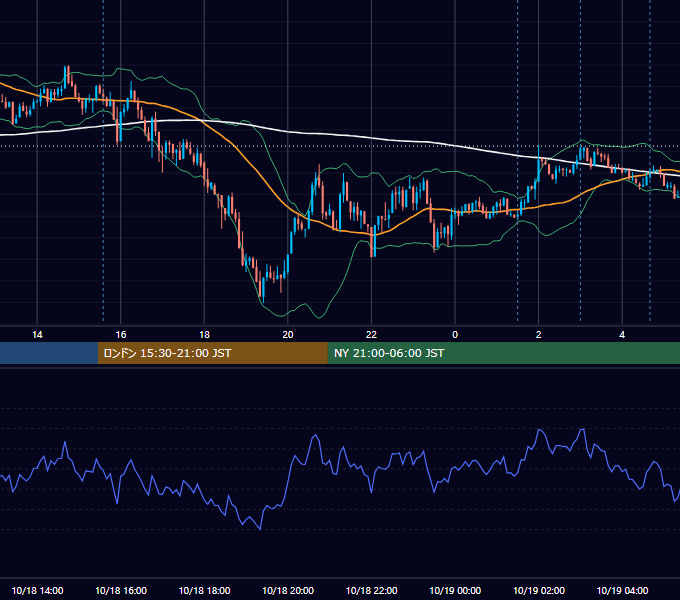
Task: Click the 10/18 22:00 date label
Action: coord(371,590)
